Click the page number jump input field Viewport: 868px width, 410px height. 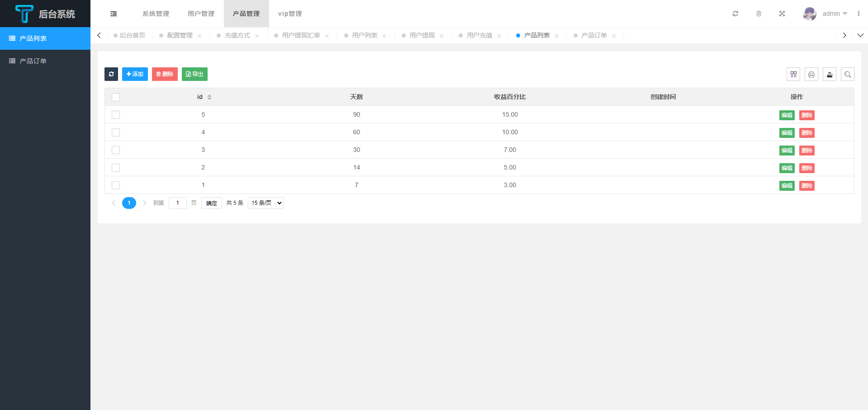coord(178,203)
